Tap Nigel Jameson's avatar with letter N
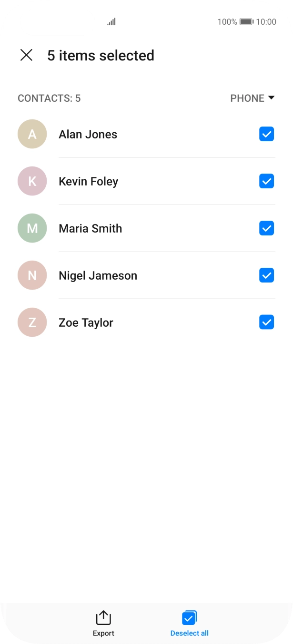 point(32,275)
